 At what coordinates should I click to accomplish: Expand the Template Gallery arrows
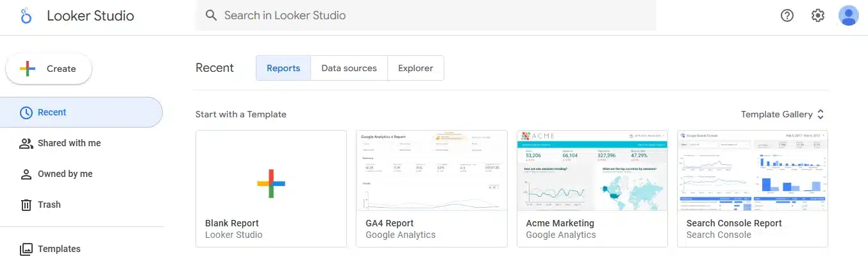tap(821, 114)
